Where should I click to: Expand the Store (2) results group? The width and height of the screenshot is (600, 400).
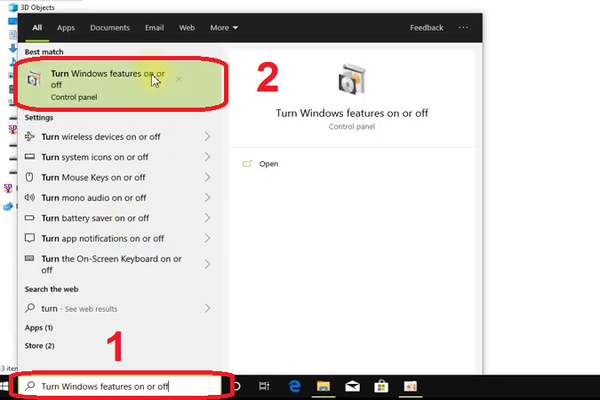point(40,346)
